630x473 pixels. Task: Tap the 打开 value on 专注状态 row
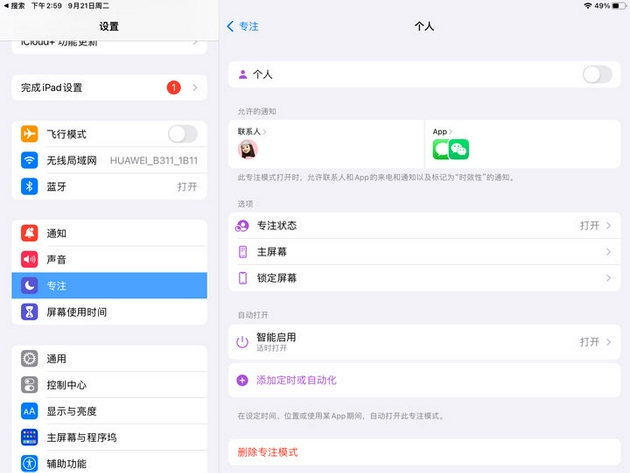(589, 225)
